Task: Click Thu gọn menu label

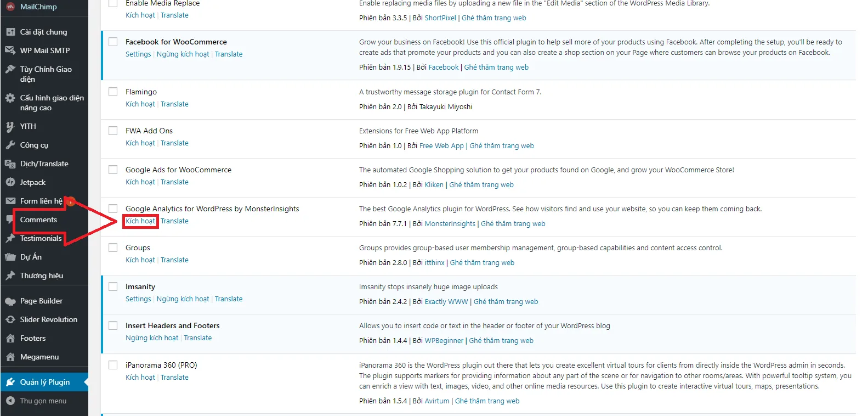Action: (x=43, y=401)
